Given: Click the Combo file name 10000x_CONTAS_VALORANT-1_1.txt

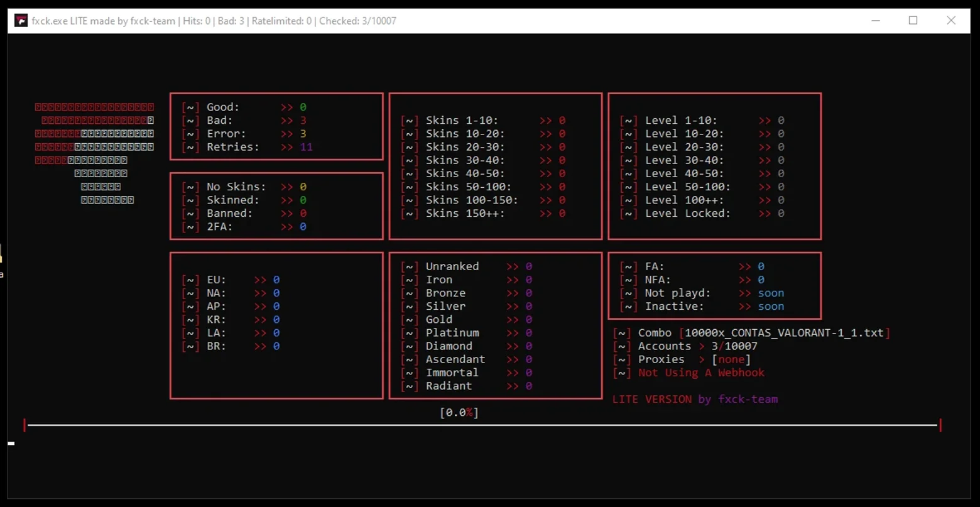Looking at the screenshot, I should pyautogui.click(x=785, y=333).
